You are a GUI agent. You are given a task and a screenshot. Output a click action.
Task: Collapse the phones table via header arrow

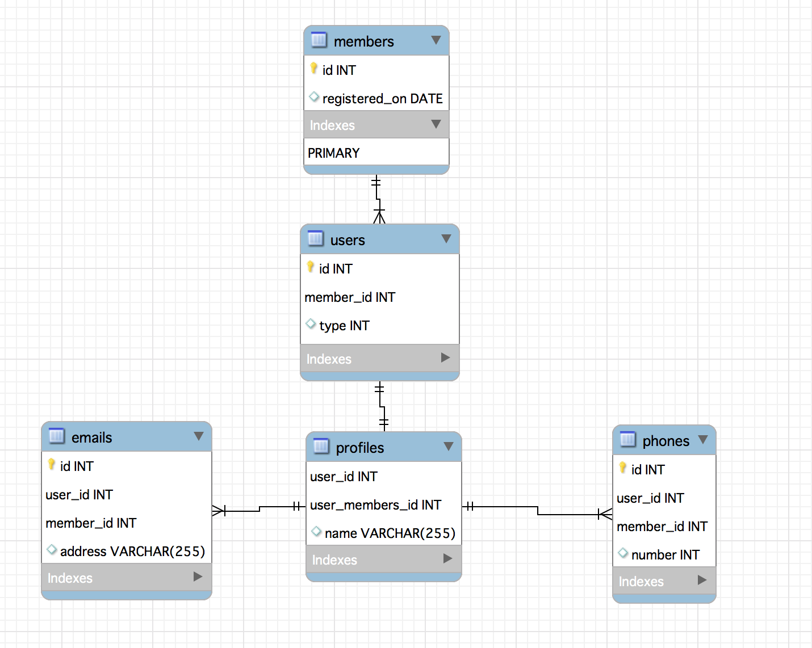pyautogui.click(x=703, y=440)
